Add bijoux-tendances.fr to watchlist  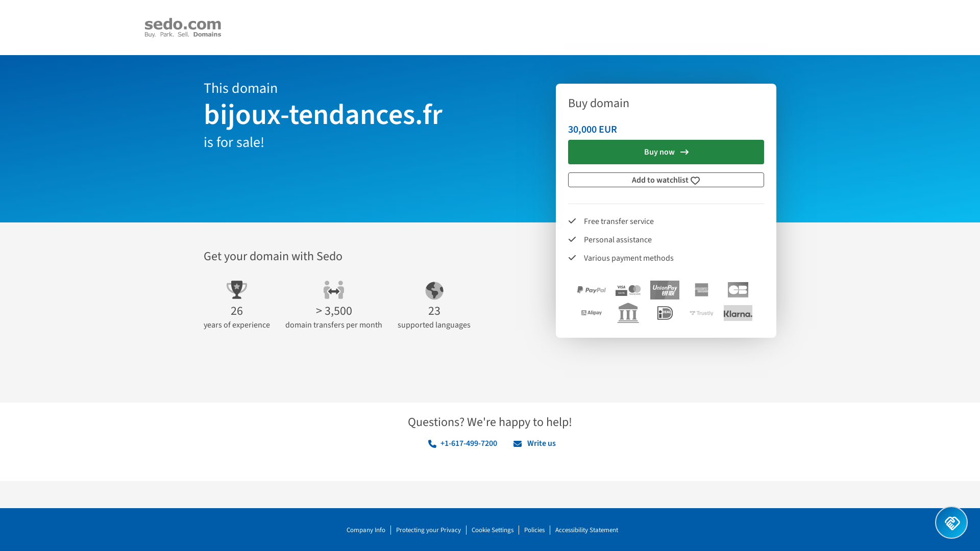pyautogui.click(x=666, y=180)
